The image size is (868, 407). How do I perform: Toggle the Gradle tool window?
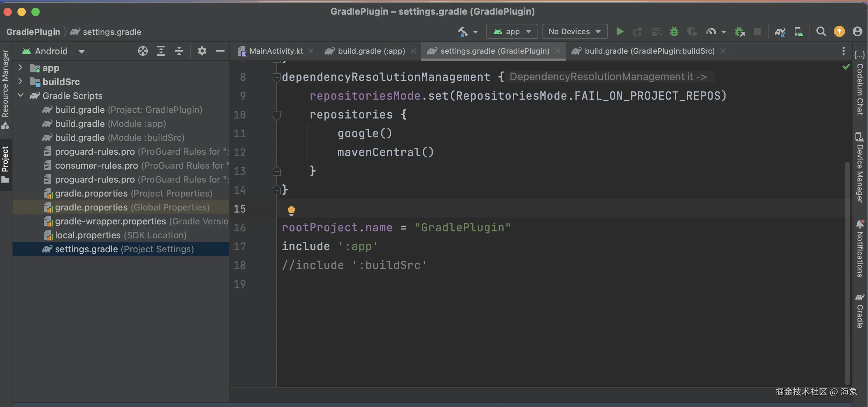click(x=860, y=311)
